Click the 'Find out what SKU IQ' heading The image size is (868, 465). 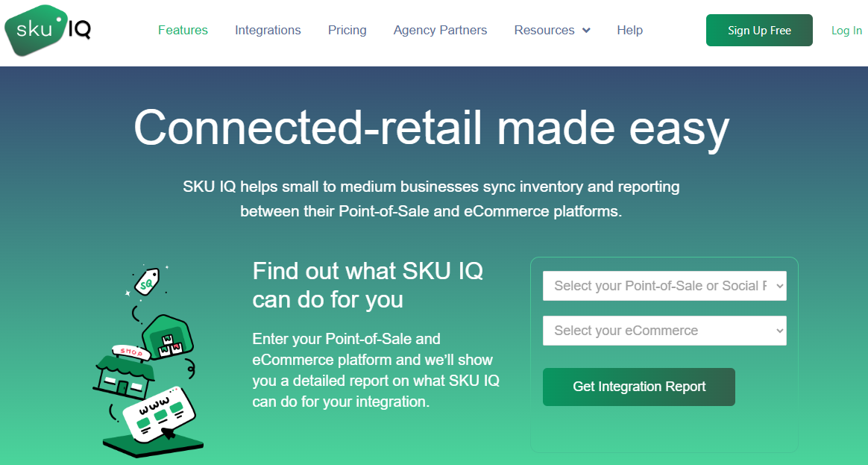click(x=368, y=285)
